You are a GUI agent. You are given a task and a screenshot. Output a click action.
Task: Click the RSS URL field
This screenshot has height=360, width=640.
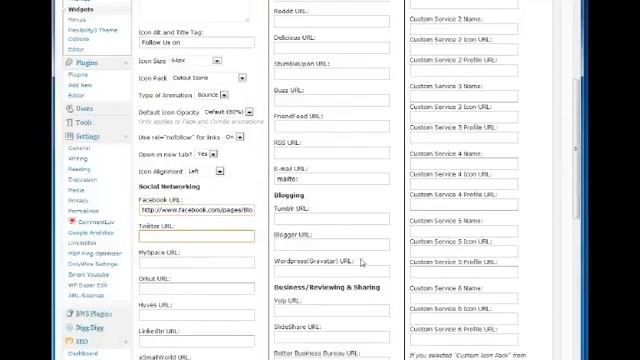(x=332, y=153)
